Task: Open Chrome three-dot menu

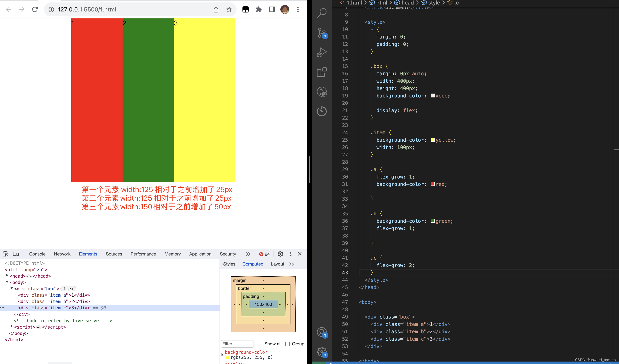Action: coord(298,10)
